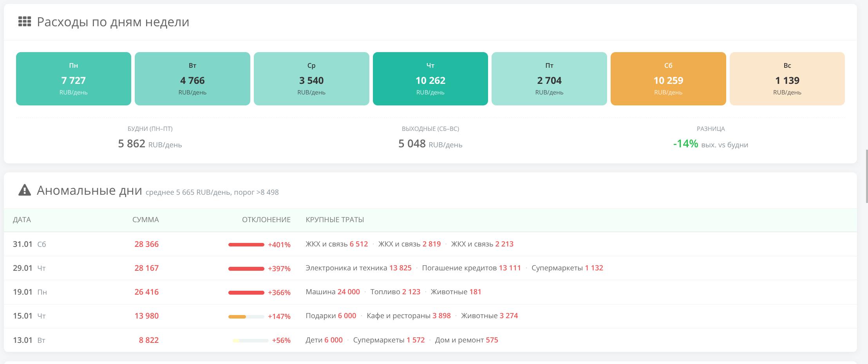Select the Monday (Пн) 7 727 card
Screen dimensions: 868x364
pyautogui.click(x=74, y=79)
